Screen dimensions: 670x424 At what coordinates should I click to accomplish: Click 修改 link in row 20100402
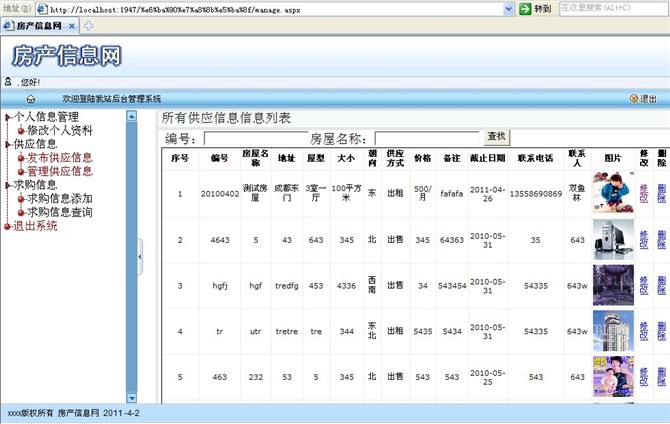[644, 193]
